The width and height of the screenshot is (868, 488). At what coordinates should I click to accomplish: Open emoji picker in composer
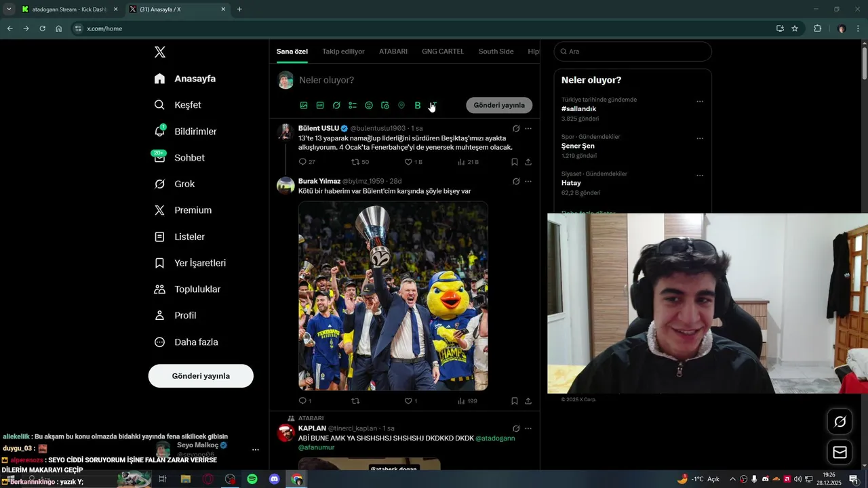click(369, 105)
